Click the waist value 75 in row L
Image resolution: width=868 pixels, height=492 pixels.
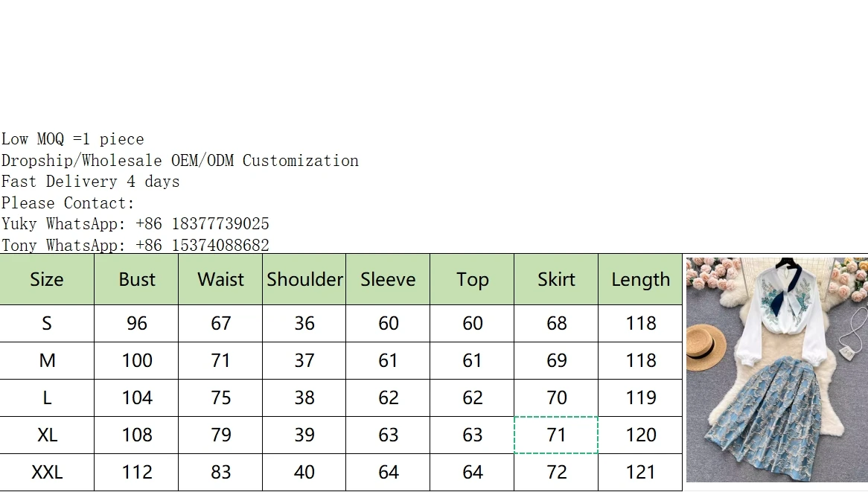(221, 397)
